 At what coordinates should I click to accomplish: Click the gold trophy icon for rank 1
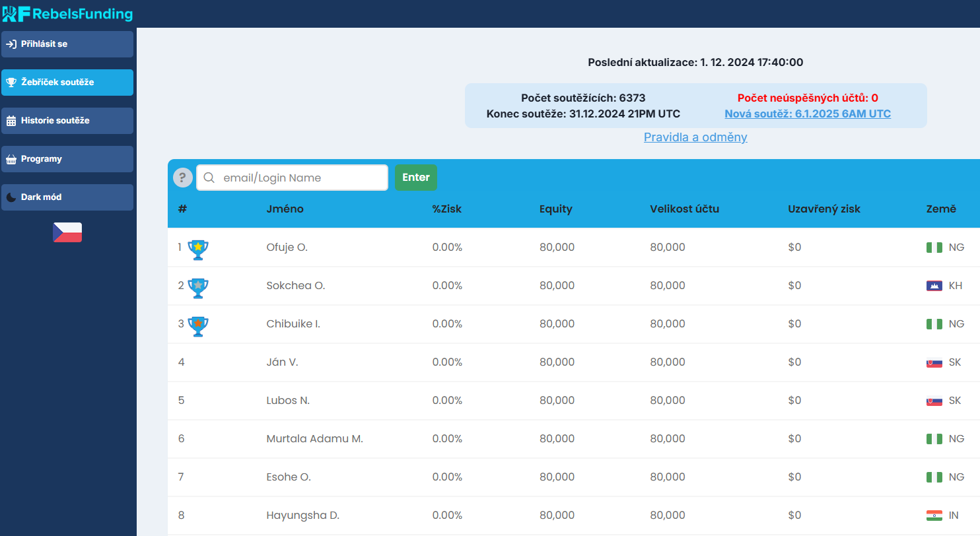(x=197, y=250)
